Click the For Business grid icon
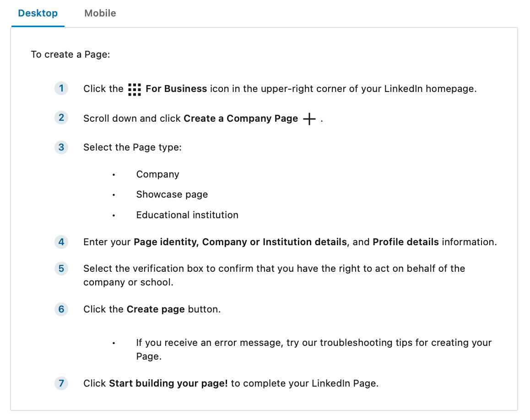Screen dimensions: 530x420 (135, 90)
